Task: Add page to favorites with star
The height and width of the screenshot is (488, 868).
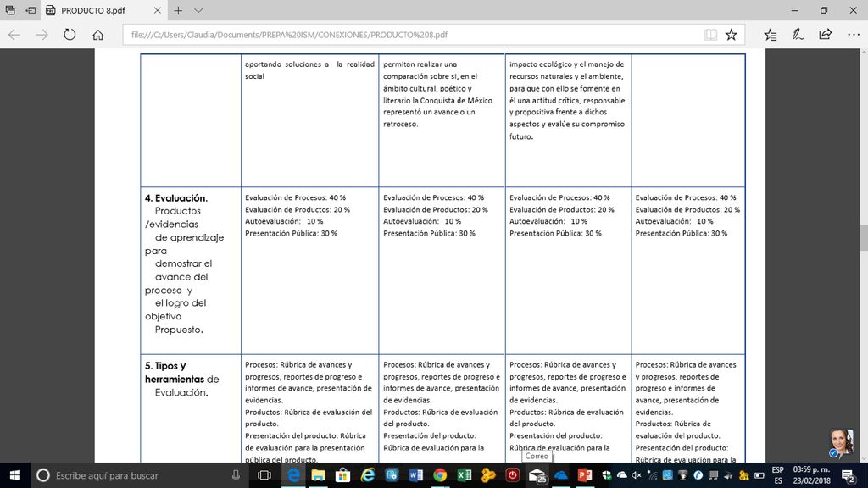Action: pos(732,34)
